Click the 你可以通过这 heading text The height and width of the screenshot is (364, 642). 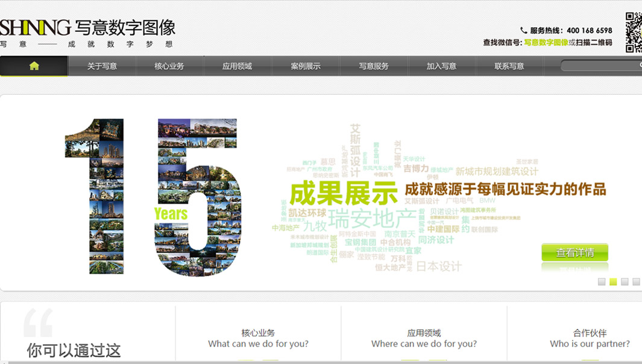point(74,351)
